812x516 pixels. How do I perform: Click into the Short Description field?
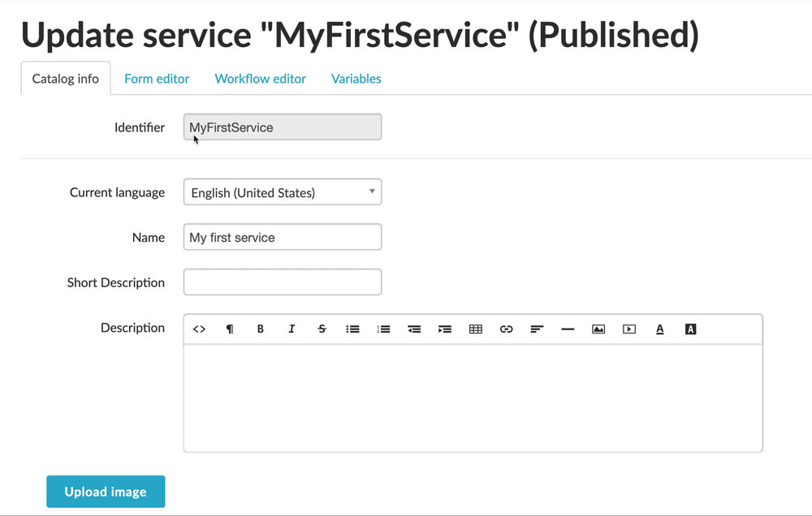click(283, 282)
